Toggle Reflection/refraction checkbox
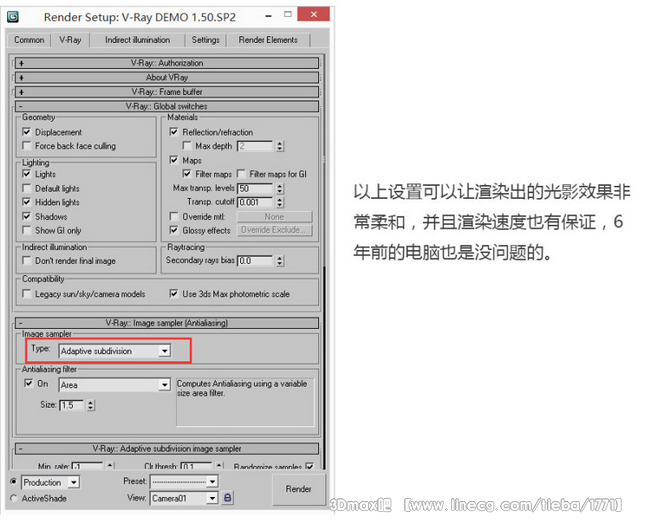 tap(174, 132)
